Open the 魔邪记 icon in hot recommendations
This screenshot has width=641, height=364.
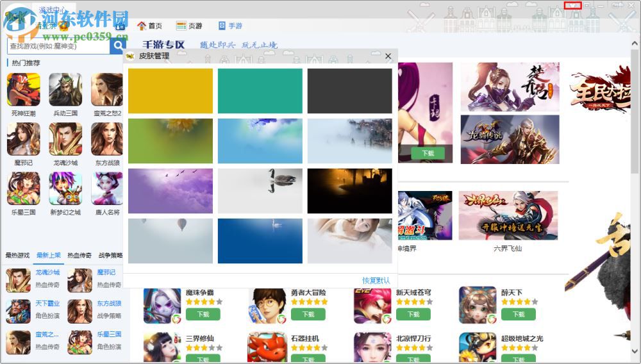coord(23,139)
